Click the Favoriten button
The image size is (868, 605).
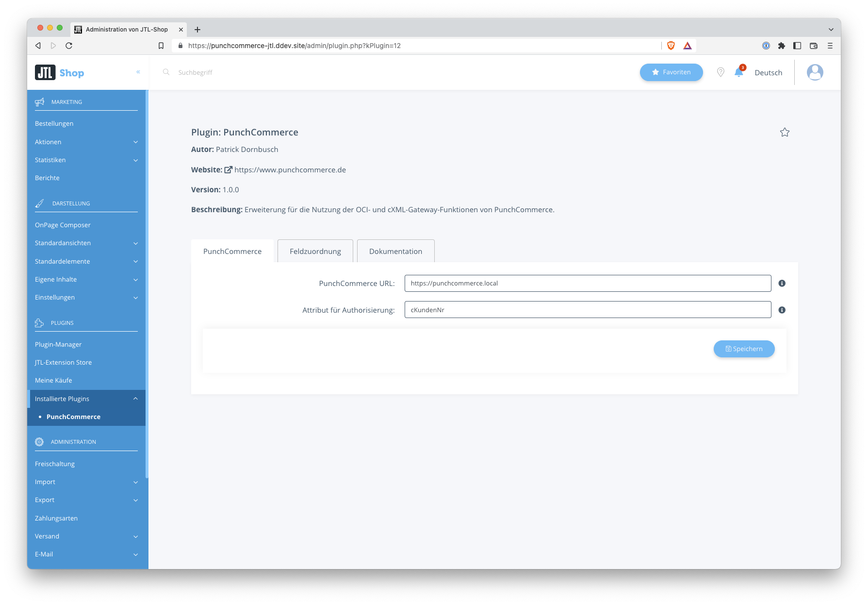(671, 72)
